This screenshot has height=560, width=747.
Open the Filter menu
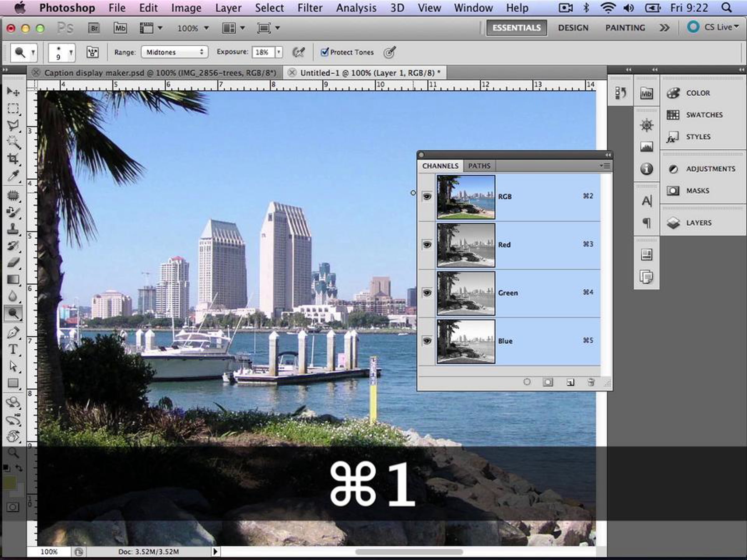(x=309, y=8)
